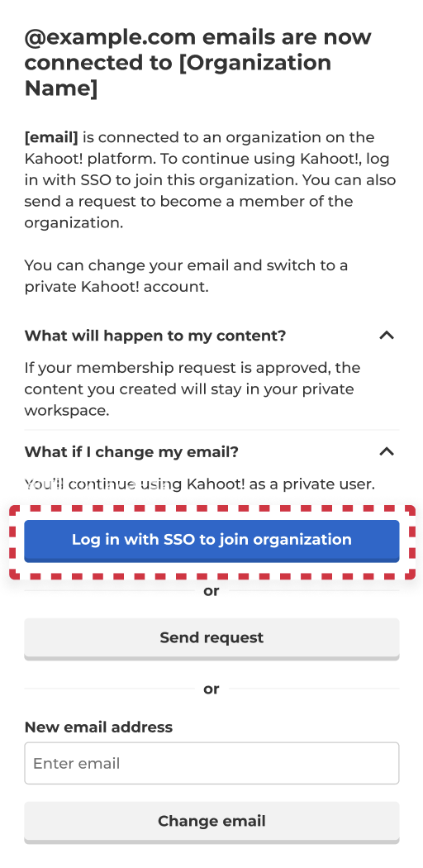Click the word "Kahoot!" in the private user answer
The height and width of the screenshot is (868, 423).
[216, 484]
